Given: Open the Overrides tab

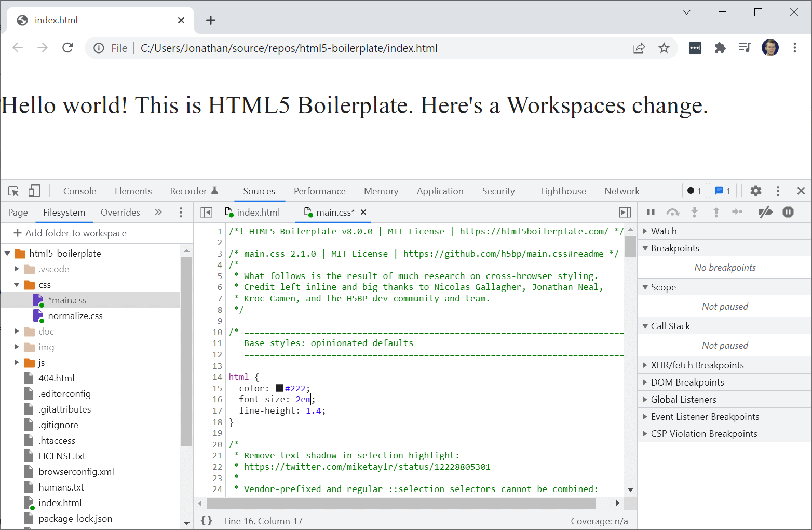Looking at the screenshot, I should pos(120,212).
